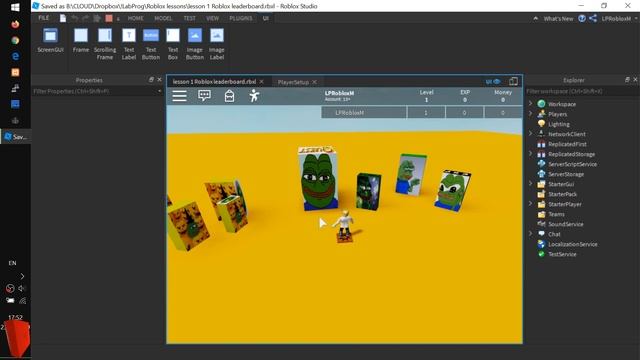Click the volume icon in system tray
The height and width of the screenshot is (360, 640).
click(22, 288)
